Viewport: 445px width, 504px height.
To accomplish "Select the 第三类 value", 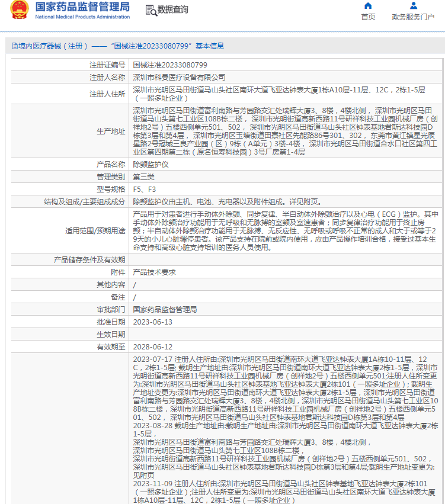I will (144, 177).
